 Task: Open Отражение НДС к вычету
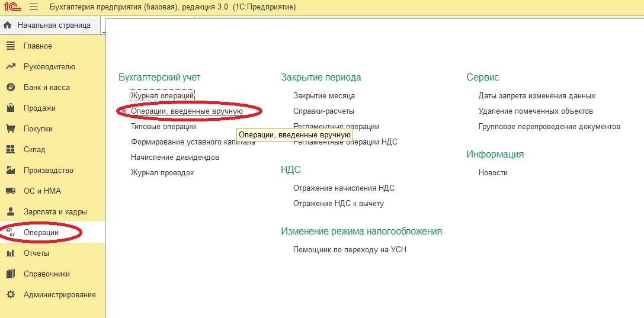[338, 204]
